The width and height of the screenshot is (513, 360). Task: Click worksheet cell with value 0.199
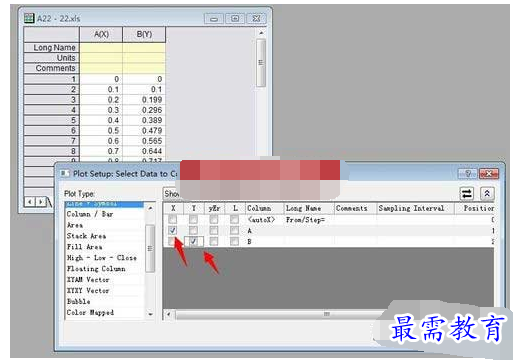point(144,100)
